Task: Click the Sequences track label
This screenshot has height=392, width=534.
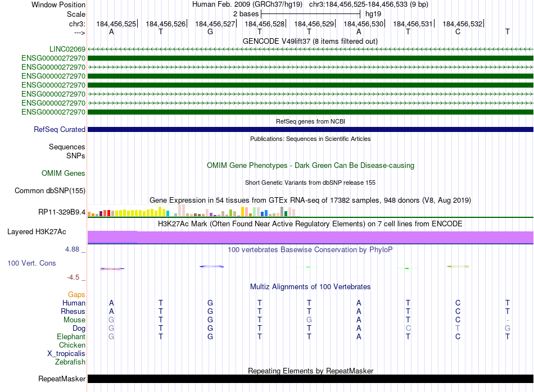Action: (67, 147)
